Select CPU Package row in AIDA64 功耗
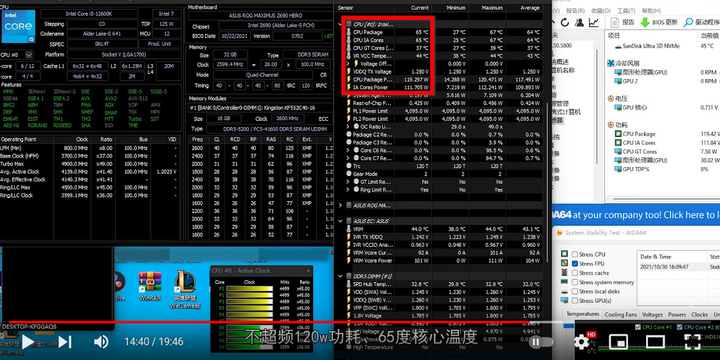The image size is (720, 360). click(663, 134)
